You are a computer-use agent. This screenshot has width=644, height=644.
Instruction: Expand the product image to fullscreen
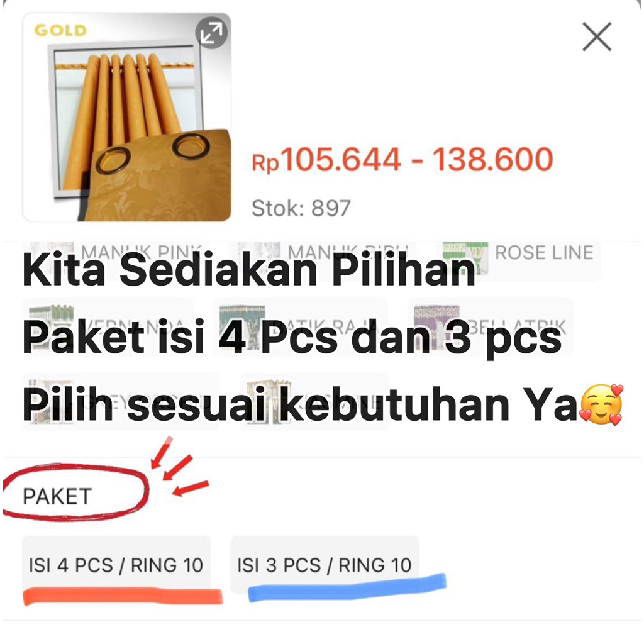click(211, 33)
